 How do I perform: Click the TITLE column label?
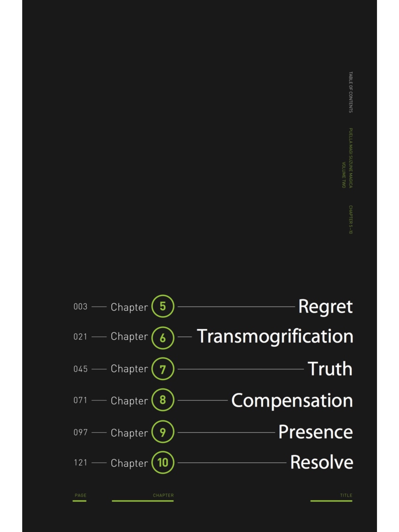[x=346, y=495]
